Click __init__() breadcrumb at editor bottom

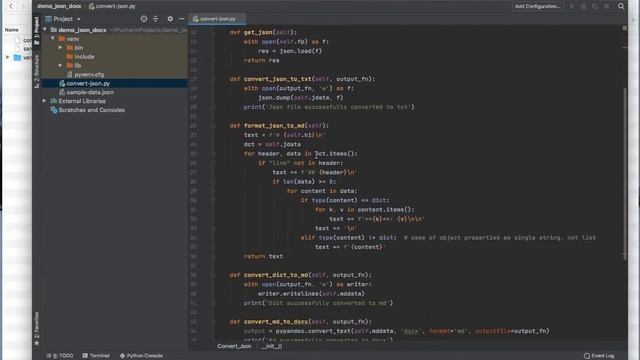click(272, 346)
